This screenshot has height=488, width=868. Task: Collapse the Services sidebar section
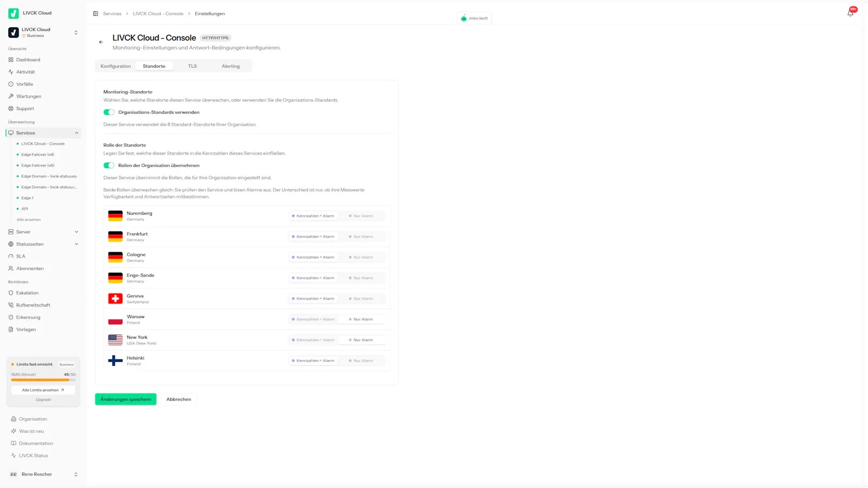[76, 133]
